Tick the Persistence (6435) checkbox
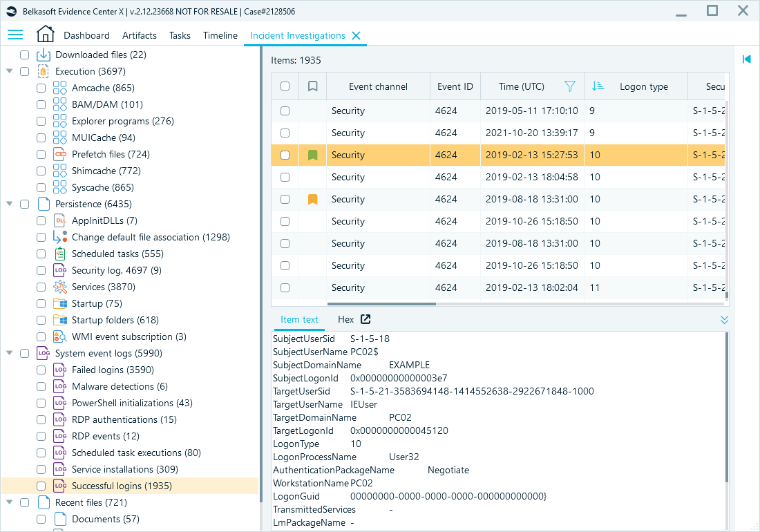The height and width of the screenshot is (532, 760). click(x=24, y=204)
